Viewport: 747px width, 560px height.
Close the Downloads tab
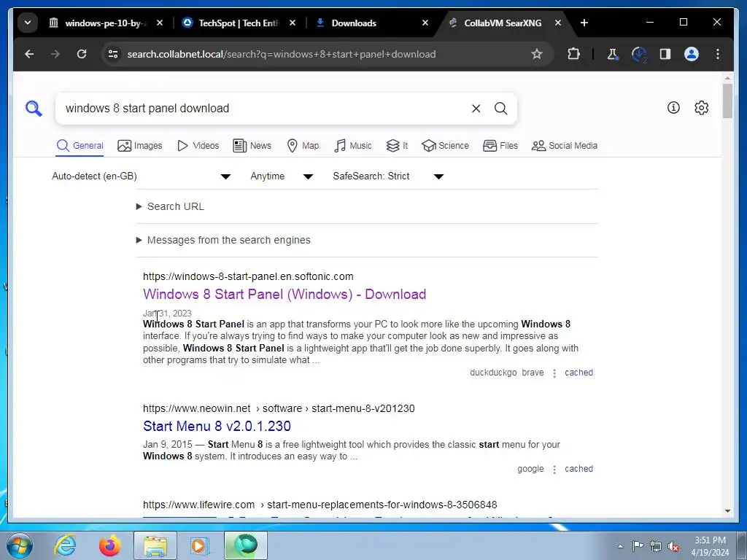click(x=425, y=23)
